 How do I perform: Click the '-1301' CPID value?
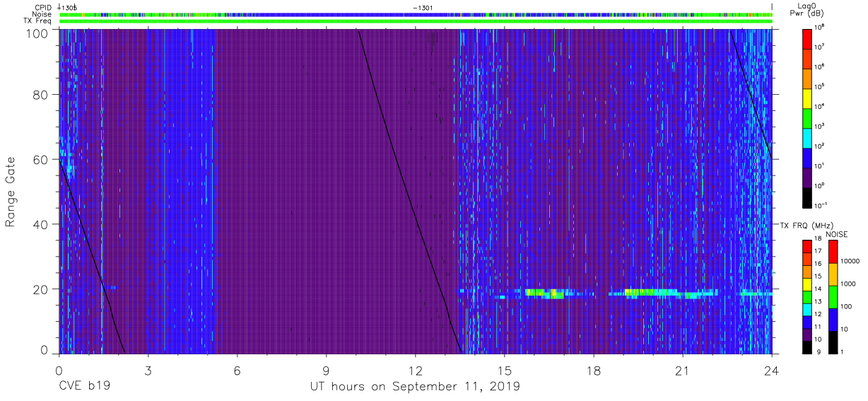(423, 7)
